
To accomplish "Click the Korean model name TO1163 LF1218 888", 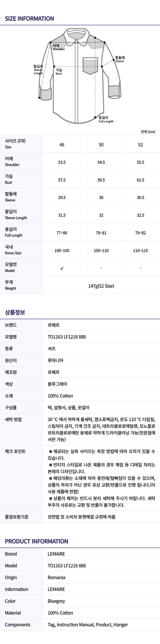I will point(67,337).
